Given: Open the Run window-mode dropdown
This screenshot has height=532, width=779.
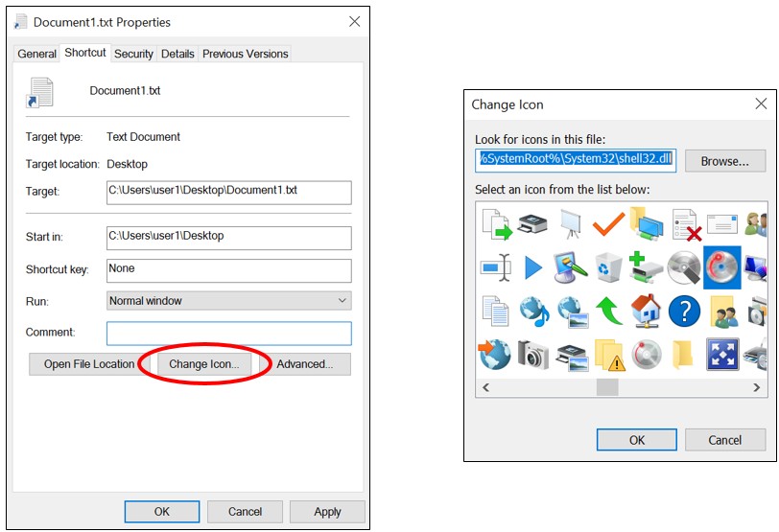Looking at the screenshot, I should (229, 301).
